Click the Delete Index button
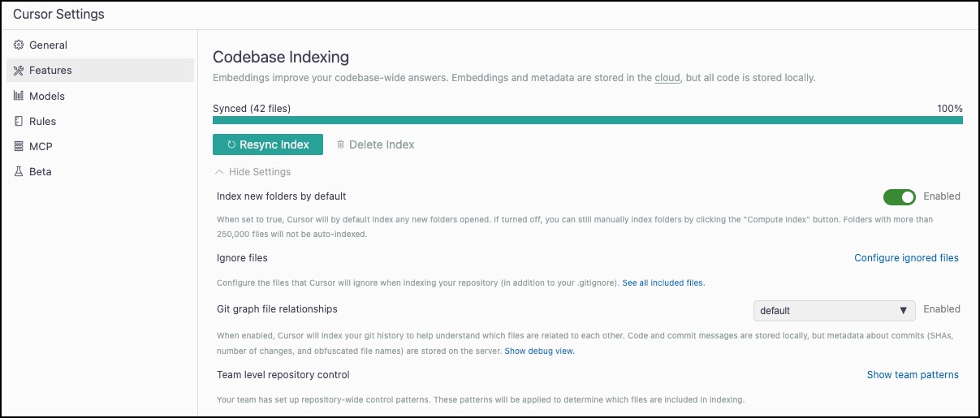 pyautogui.click(x=375, y=144)
